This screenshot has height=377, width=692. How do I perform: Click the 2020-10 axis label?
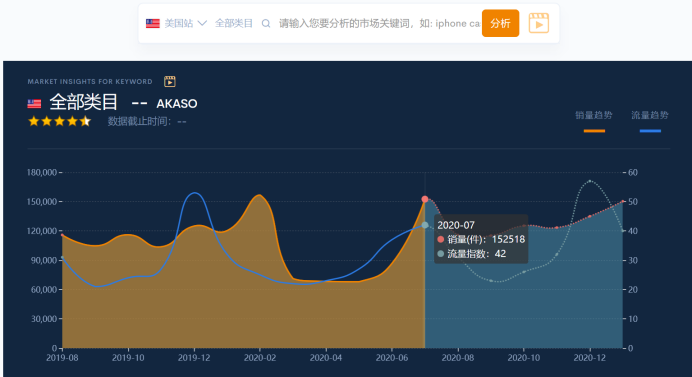[524, 358]
